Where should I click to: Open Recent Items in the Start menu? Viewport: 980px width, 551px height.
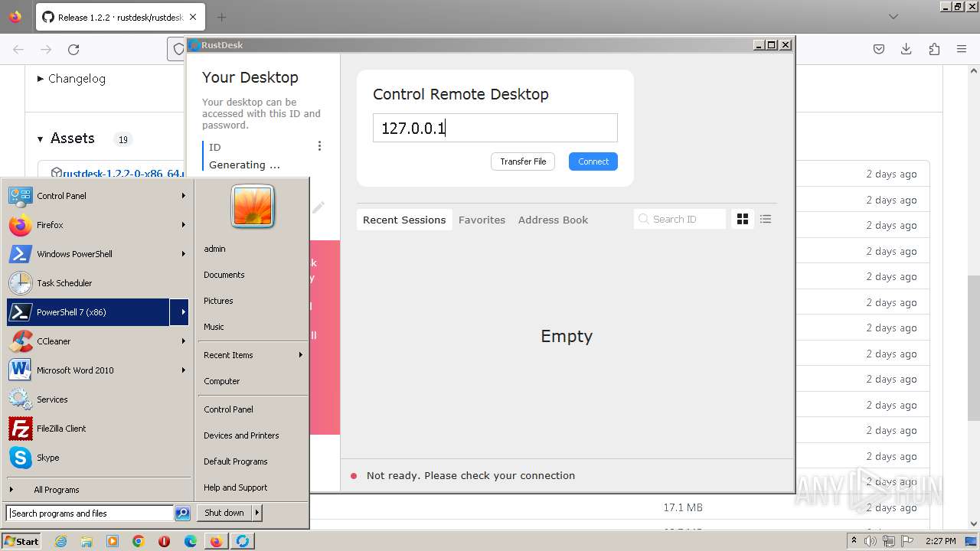click(x=253, y=355)
